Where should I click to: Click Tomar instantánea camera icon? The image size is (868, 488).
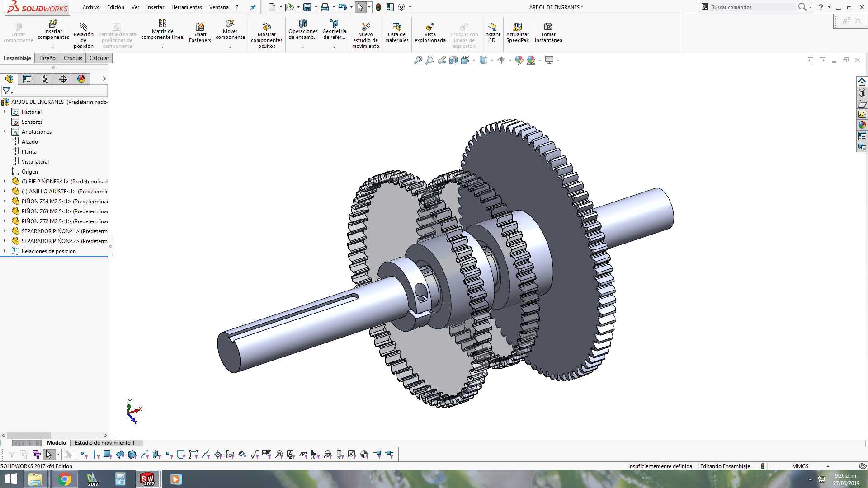click(548, 27)
